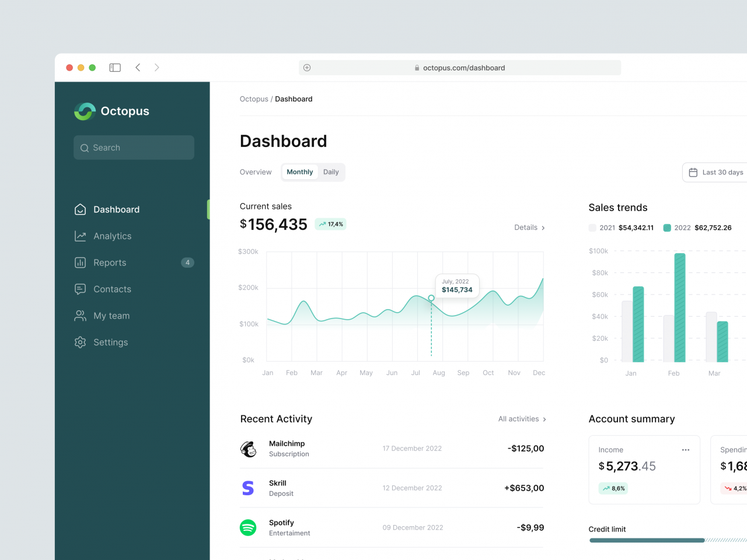Go back with the browser back arrow

[x=138, y=68]
